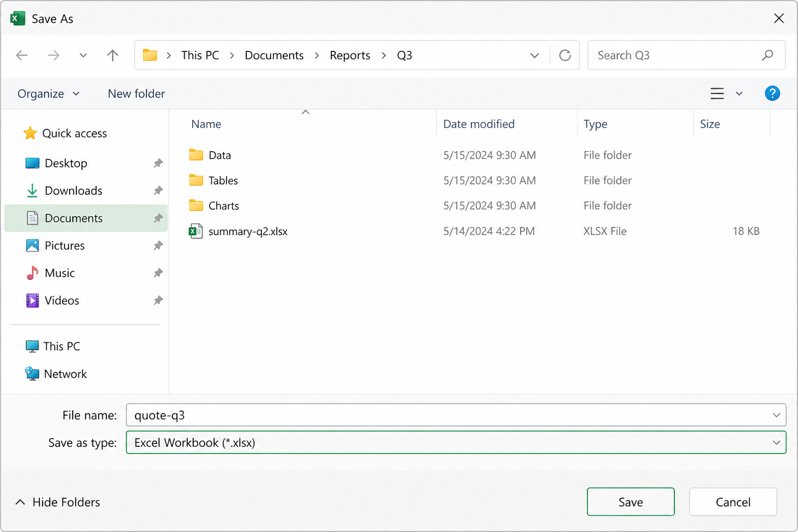The width and height of the screenshot is (798, 532).
Task: Collapse with Hide Folders
Action: 58,502
